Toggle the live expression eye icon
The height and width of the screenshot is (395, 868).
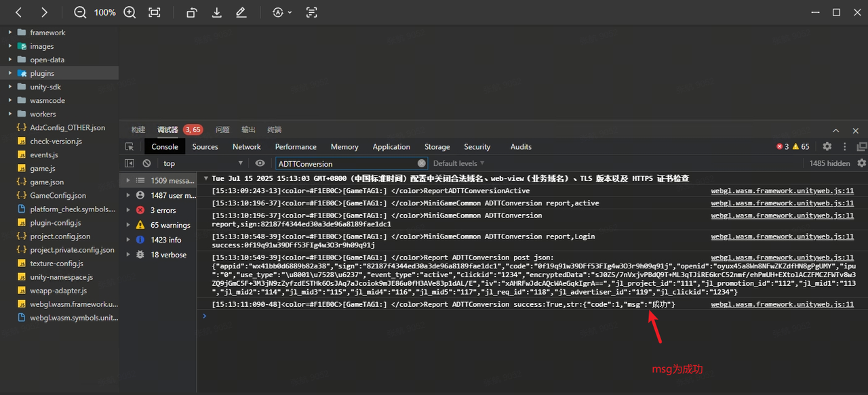pos(260,163)
